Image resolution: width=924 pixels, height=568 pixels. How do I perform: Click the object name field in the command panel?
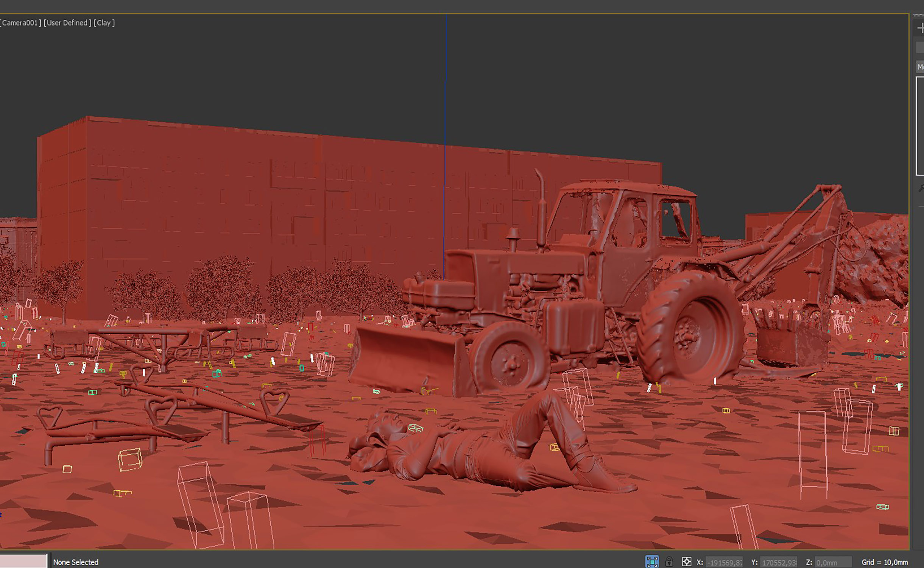920,48
